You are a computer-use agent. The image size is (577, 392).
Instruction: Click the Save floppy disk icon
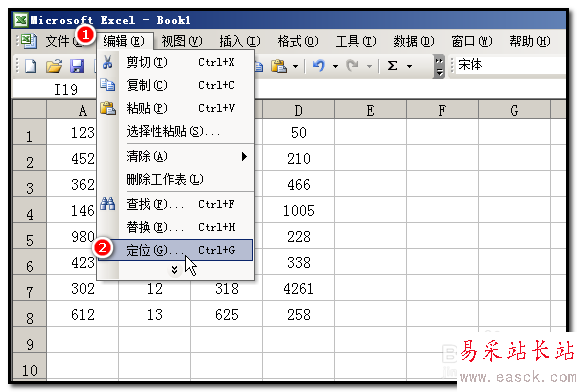(77, 66)
